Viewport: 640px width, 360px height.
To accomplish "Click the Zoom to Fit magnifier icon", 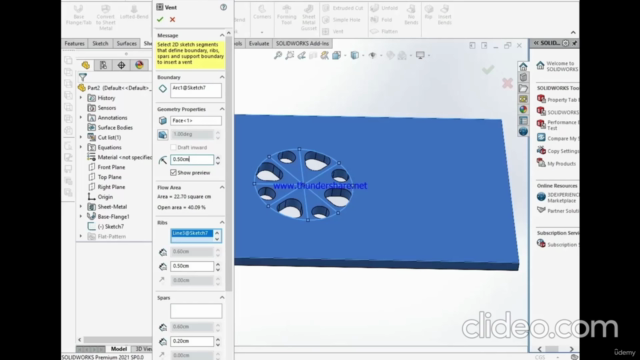I will (278, 55).
